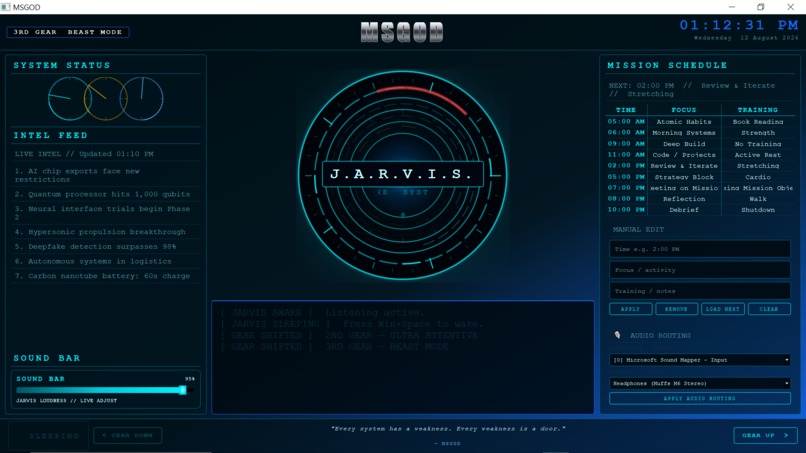Click the NEXT: 02:00 PM schedule summary
This screenshot has height=453, width=806.
click(x=692, y=90)
